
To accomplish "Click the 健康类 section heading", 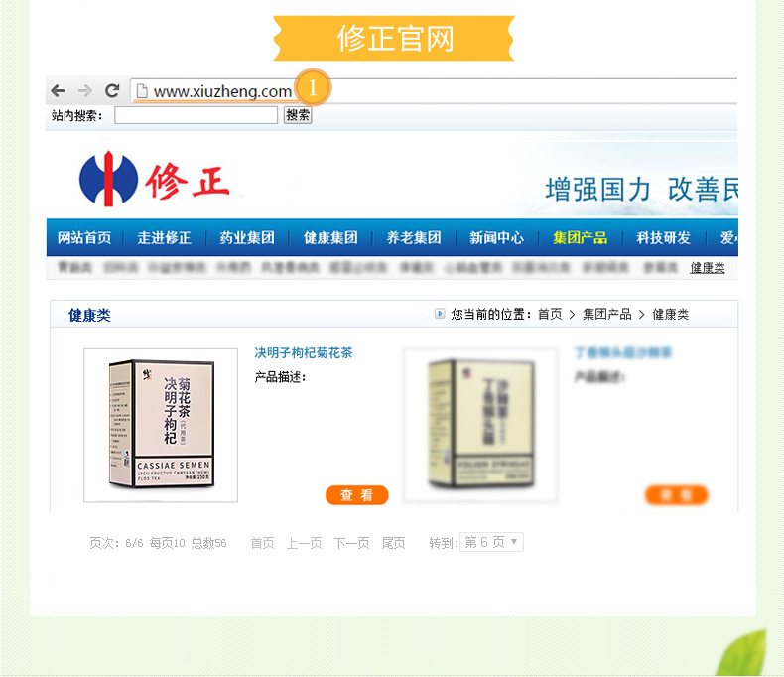I will (89, 315).
